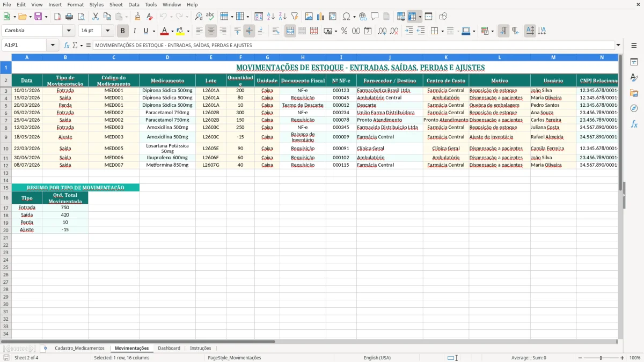This screenshot has height=362, width=644.
Task: Open sidebar Navigator compass icon
Action: point(634,109)
